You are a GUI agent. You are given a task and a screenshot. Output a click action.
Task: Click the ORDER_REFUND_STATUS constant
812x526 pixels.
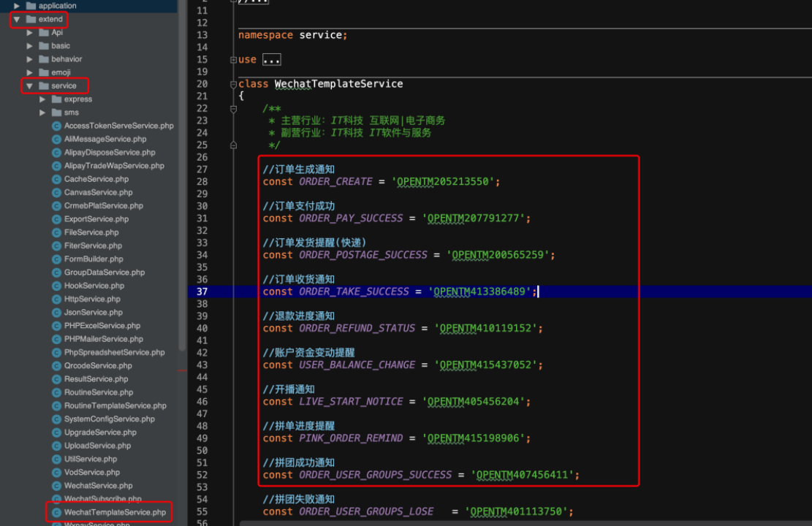click(357, 329)
